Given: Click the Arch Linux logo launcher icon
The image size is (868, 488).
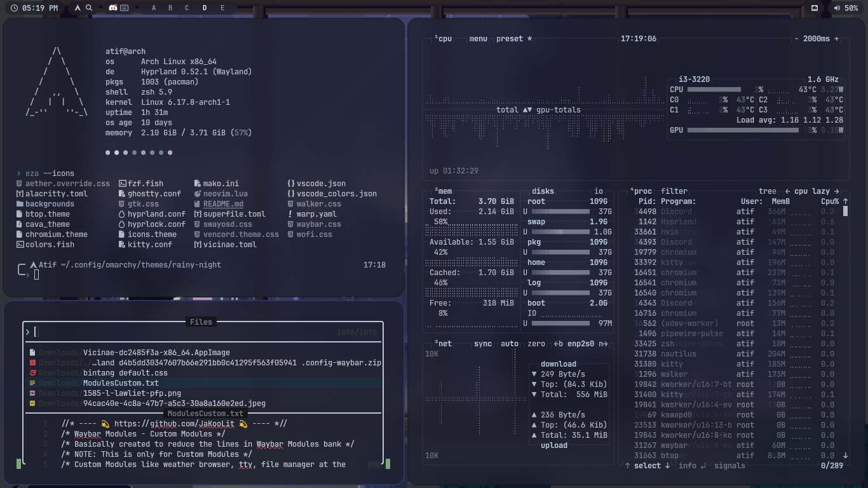Looking at the screenshot, I should (78, 8).
